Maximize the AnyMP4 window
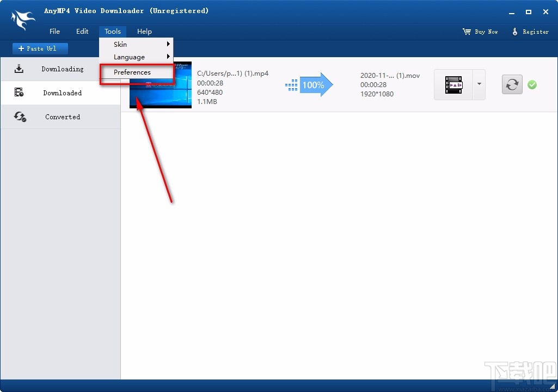558x392 pixels. (x=529, y=12)
